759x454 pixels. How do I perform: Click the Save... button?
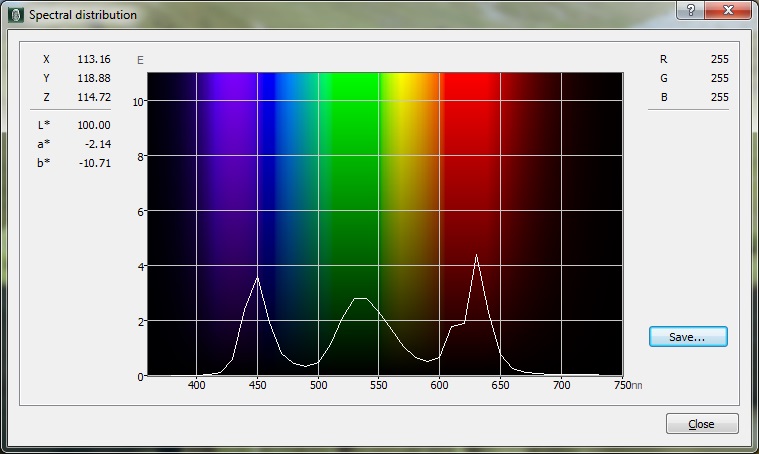tap(688, 337)
